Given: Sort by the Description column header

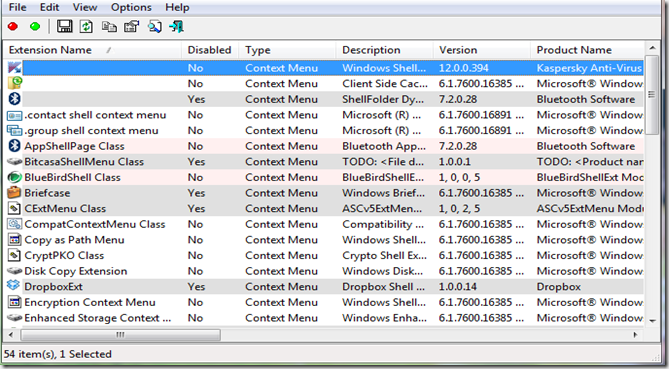Looking at the screenshot, I should (385, 50).
